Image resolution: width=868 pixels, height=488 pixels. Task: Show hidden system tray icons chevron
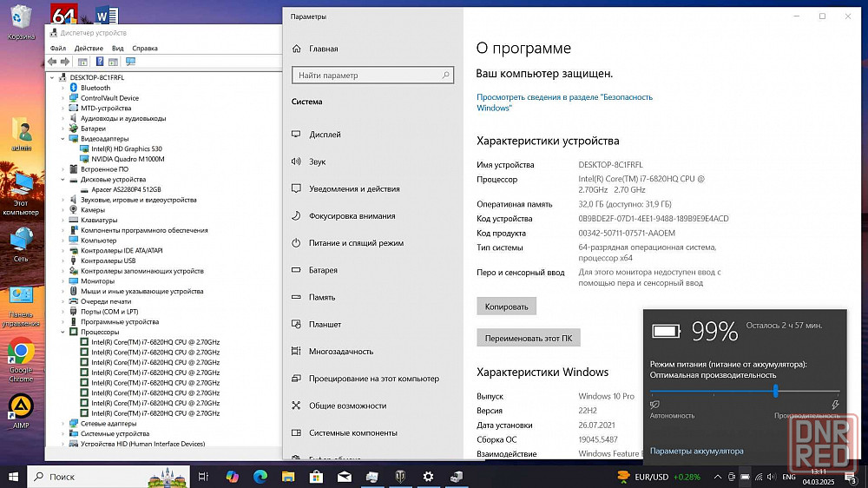[718, 477]
